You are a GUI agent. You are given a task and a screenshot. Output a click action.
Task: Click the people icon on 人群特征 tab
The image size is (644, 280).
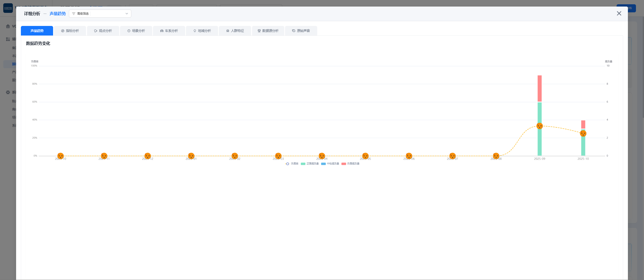[x=228, y=31]
